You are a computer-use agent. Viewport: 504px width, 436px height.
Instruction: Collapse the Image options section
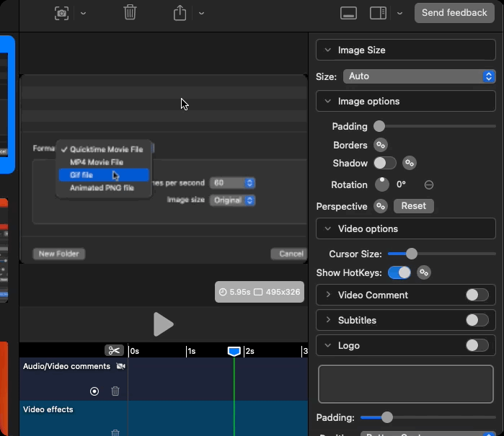point(328,102)
